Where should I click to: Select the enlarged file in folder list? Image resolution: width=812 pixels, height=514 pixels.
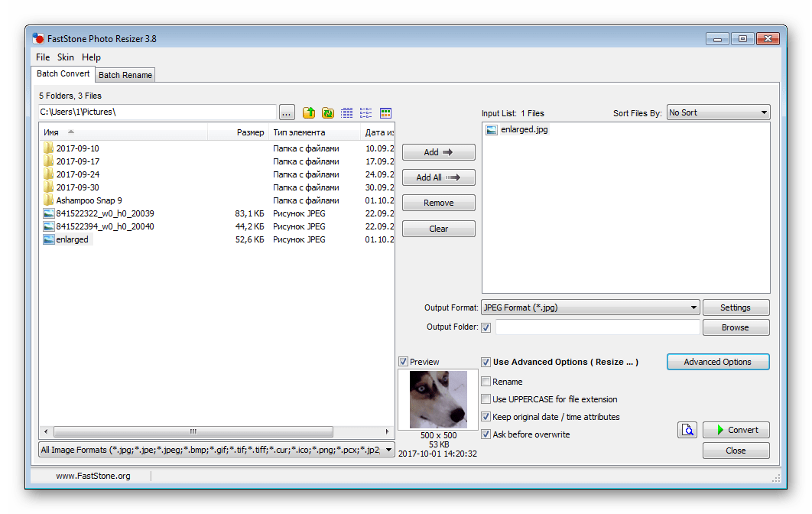point(72,239)
